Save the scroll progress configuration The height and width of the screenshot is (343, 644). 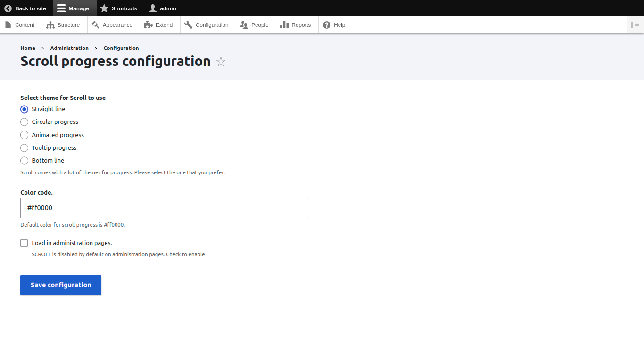click(x=60, y=285)
